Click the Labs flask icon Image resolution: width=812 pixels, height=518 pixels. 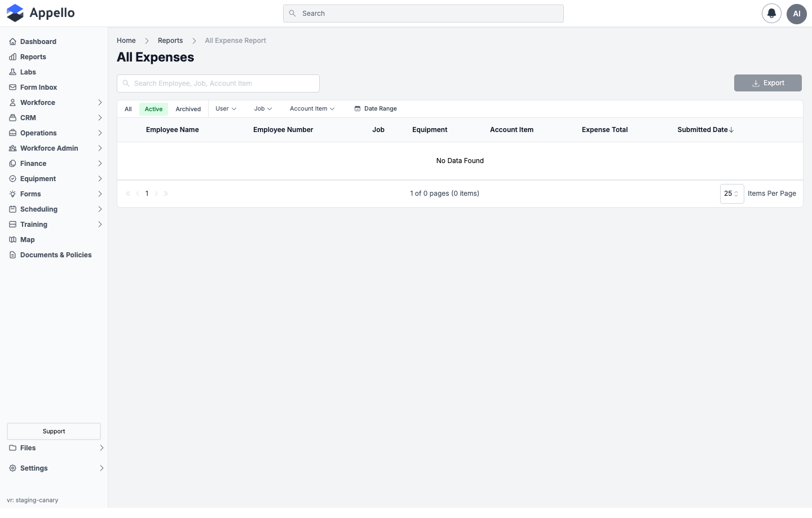pos(12,72)
